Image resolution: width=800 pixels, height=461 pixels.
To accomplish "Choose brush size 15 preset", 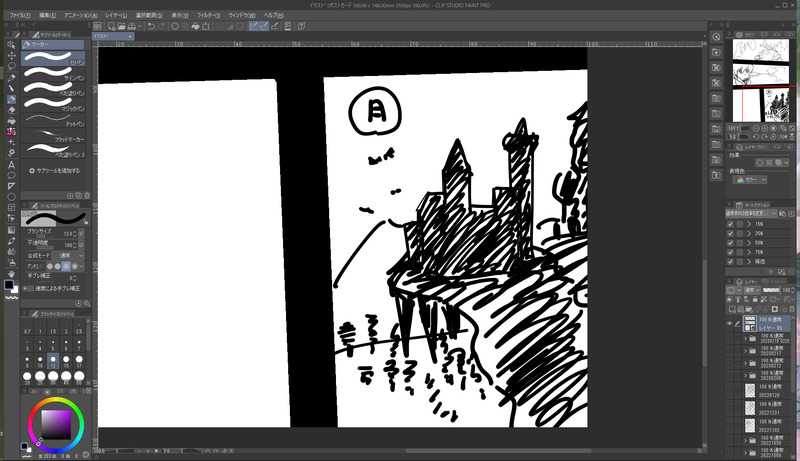I will pos(66,362).
